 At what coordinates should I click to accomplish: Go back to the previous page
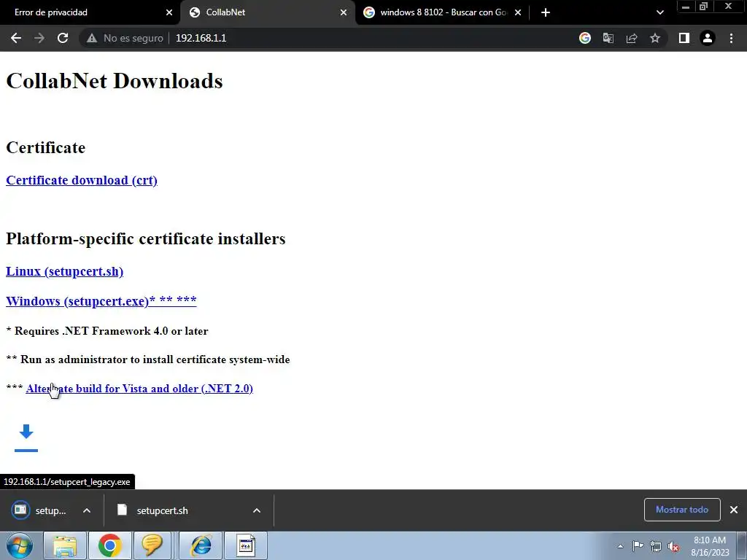(x=16, y=38)
